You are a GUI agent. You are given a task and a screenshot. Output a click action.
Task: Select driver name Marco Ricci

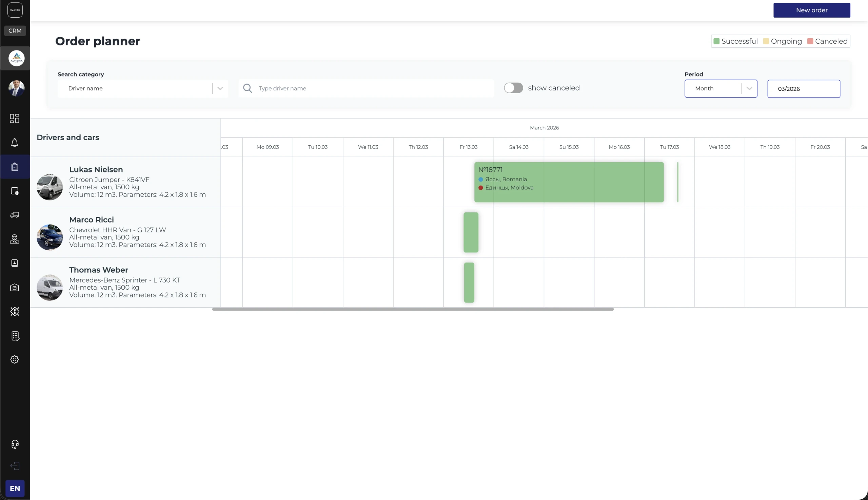[92, 220]
